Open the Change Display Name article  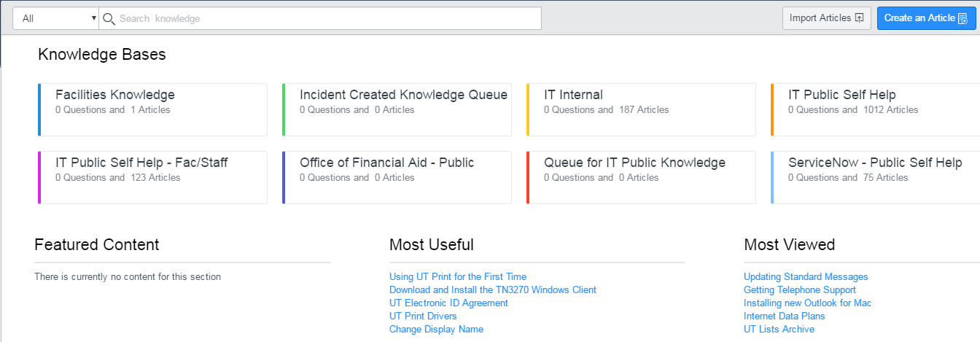pos(436,330)
